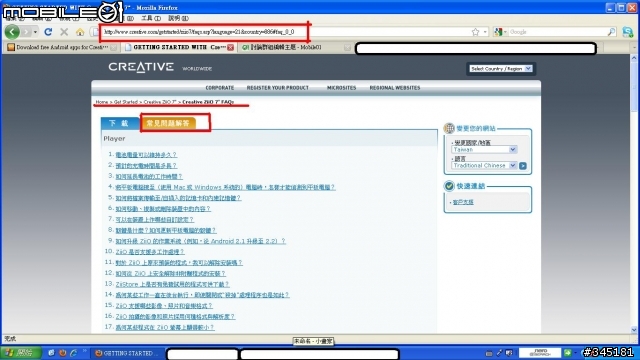640x360 pixels.
Task: Open the address bar history dropdown
Action: click(x=485, y=31)
